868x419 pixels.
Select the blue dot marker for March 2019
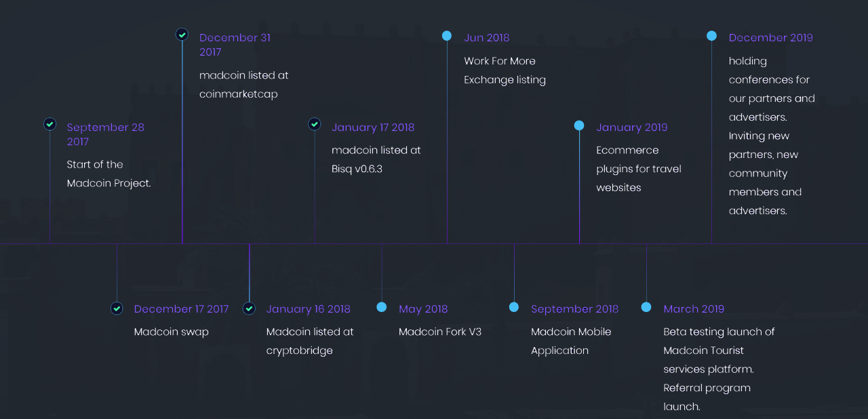click(646, 307)
